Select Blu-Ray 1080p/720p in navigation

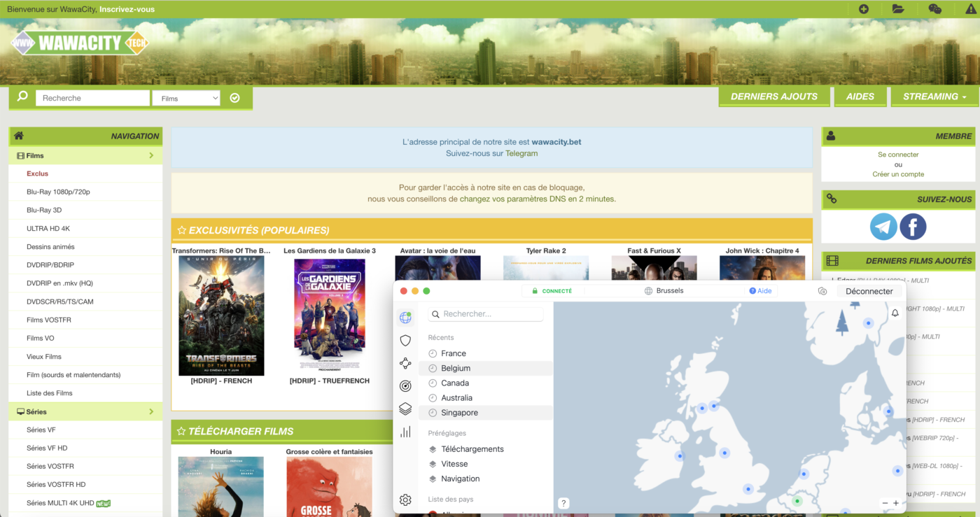tap(58, 192)
